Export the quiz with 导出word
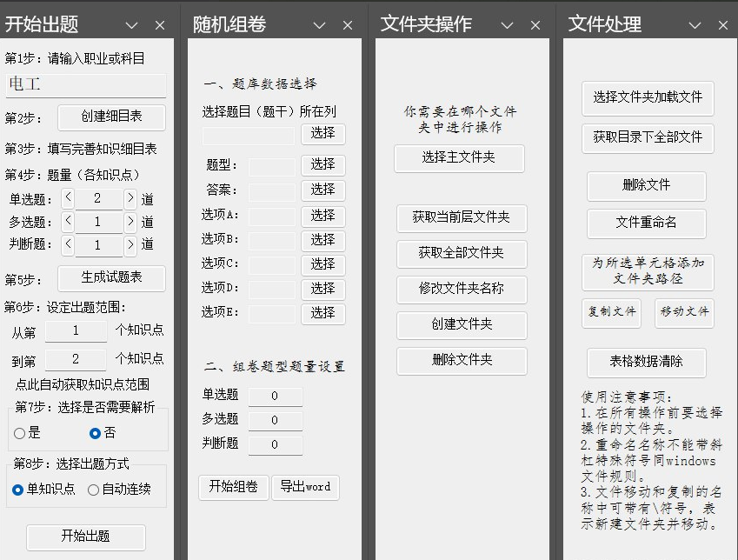Screen dimensions: 738x560 pyautogui.click(x=306, y=488)
